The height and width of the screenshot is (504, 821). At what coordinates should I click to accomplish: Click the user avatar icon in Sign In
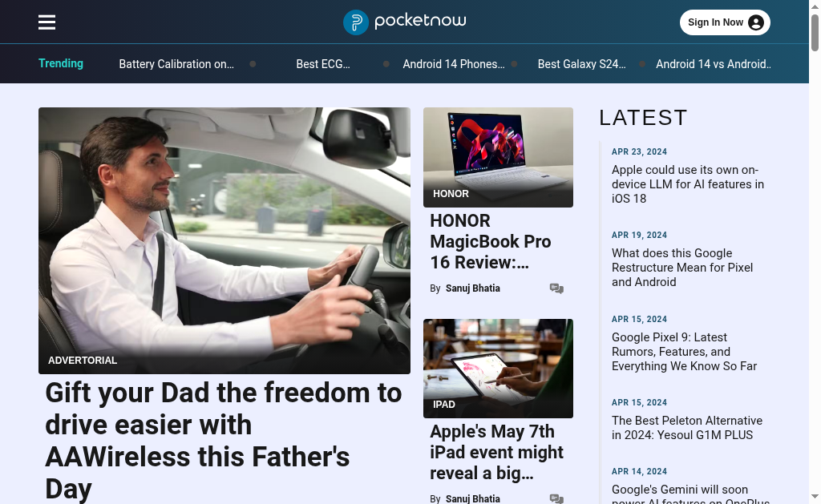coord(755,22)
